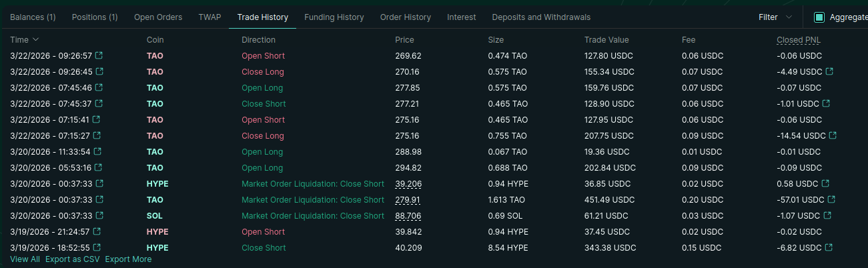This screenshot has width=868, height=268.
Task: Share PNL icon next to 0.58 USDC
Action: [826, 183]
